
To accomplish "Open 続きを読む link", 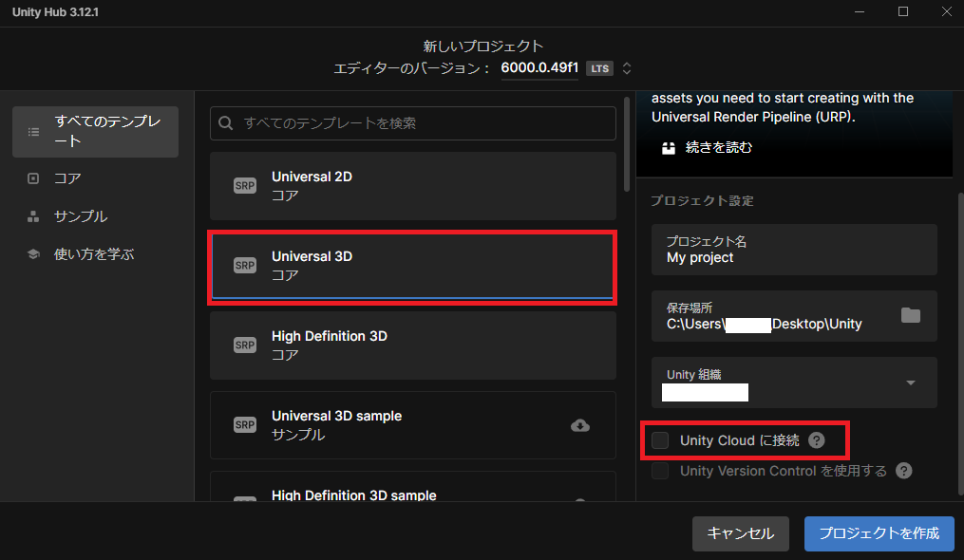I will (719, 147).
